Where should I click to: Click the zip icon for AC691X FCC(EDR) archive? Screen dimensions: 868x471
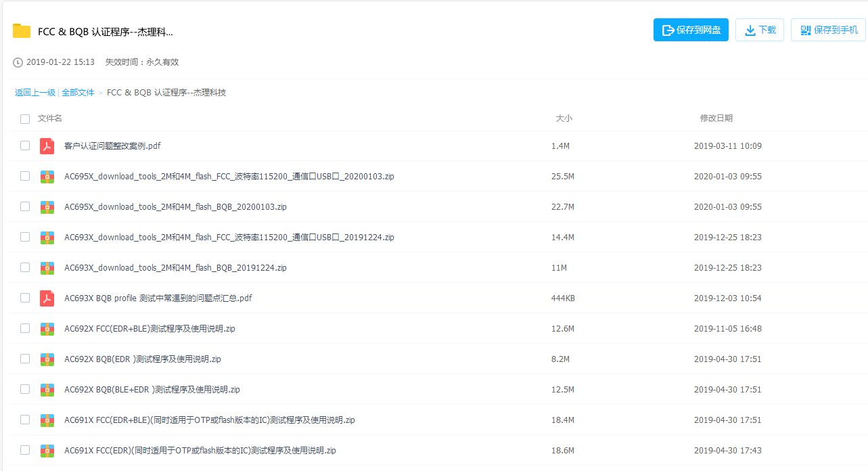47,450
